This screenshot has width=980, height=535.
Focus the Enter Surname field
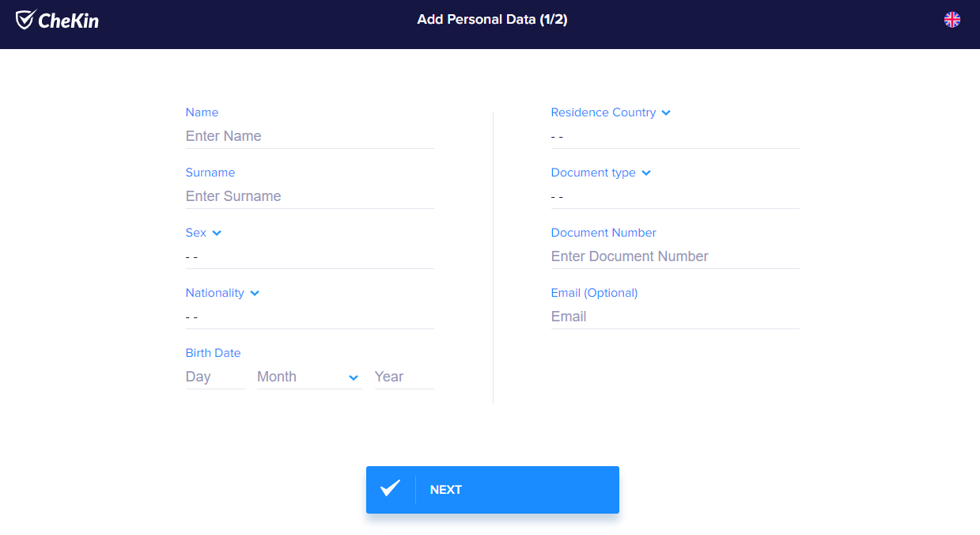pos(309,196)
